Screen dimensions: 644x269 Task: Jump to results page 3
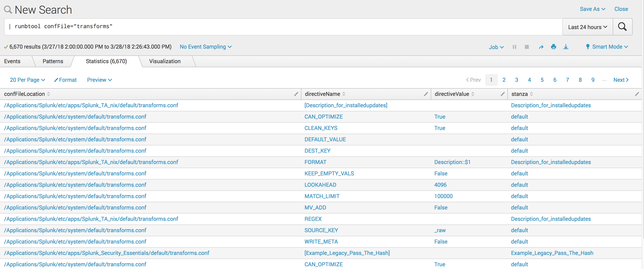516,80
